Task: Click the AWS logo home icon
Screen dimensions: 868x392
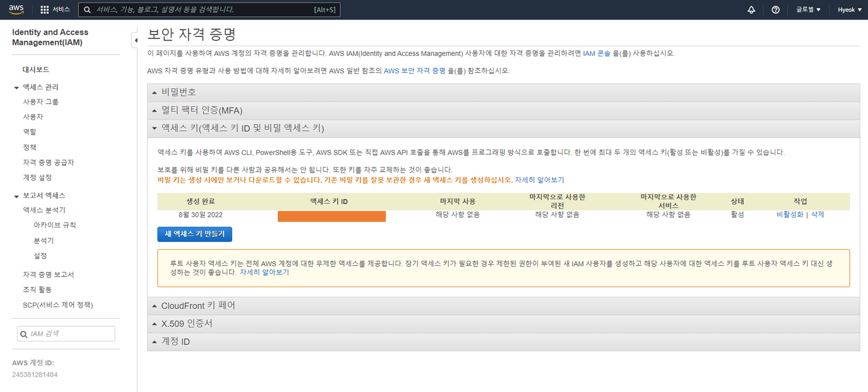Action: [x=16, y=10]
